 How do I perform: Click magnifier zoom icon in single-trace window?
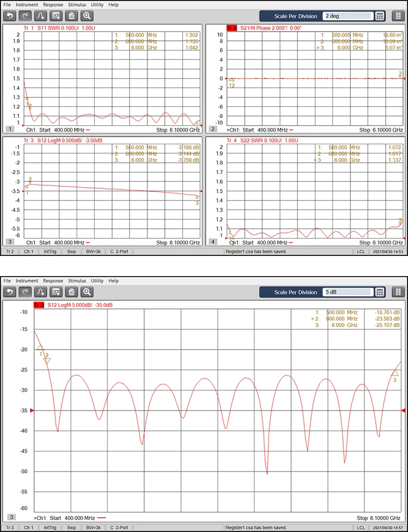click(x=87, y=292)
